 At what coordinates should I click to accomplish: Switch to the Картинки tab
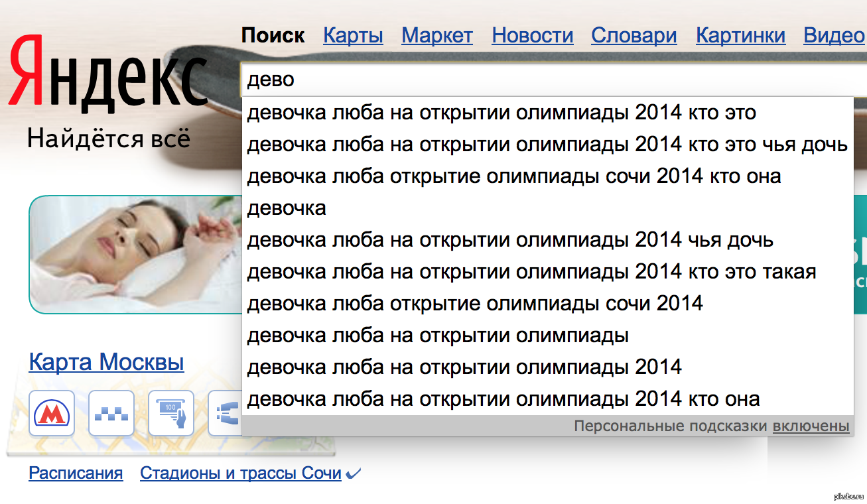pos(740,35)
